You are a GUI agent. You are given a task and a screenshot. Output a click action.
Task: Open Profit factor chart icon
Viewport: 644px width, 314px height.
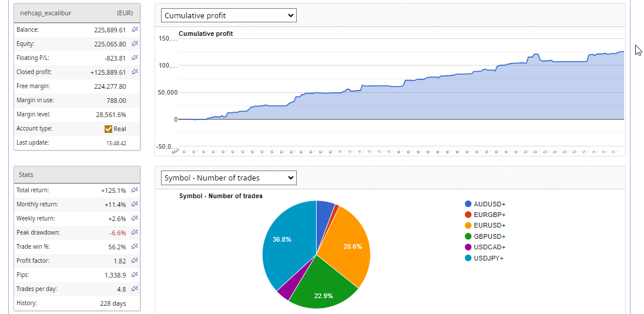(x=135, y=260)
